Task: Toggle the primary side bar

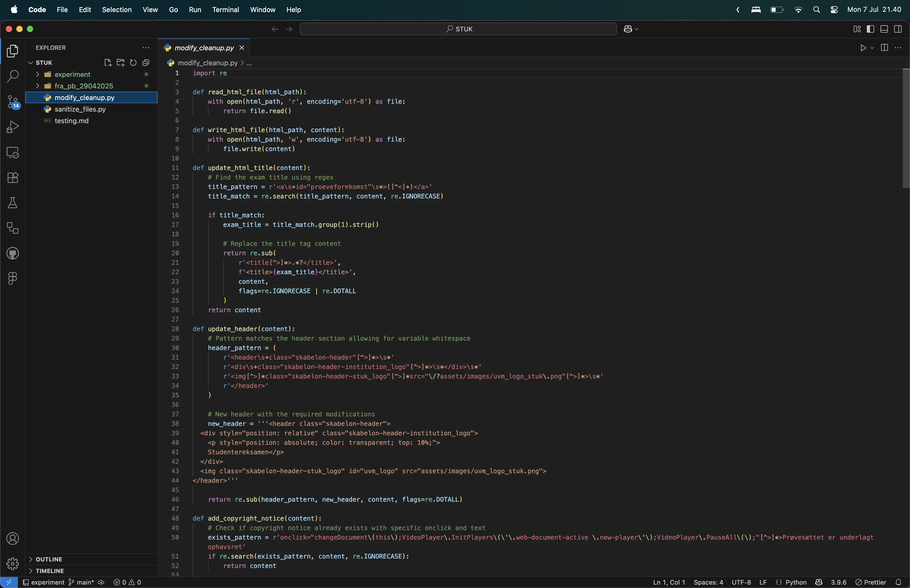Action: click(x=870, y=29)
